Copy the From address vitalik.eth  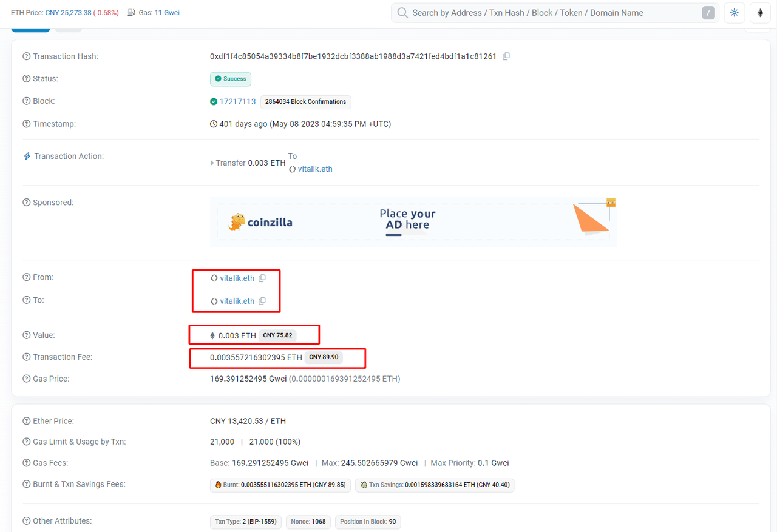(262, 278)
